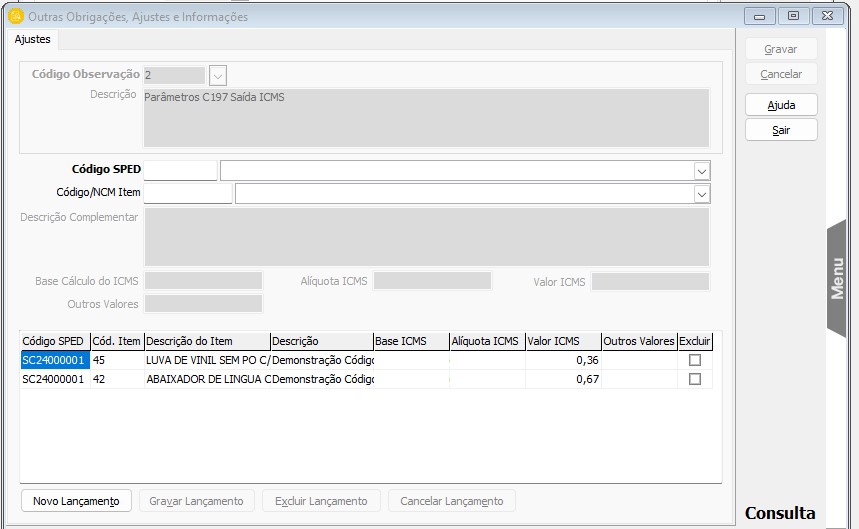
Task: Open the Código/NCM Item dropdown list
Action: [x=701, y=193]
